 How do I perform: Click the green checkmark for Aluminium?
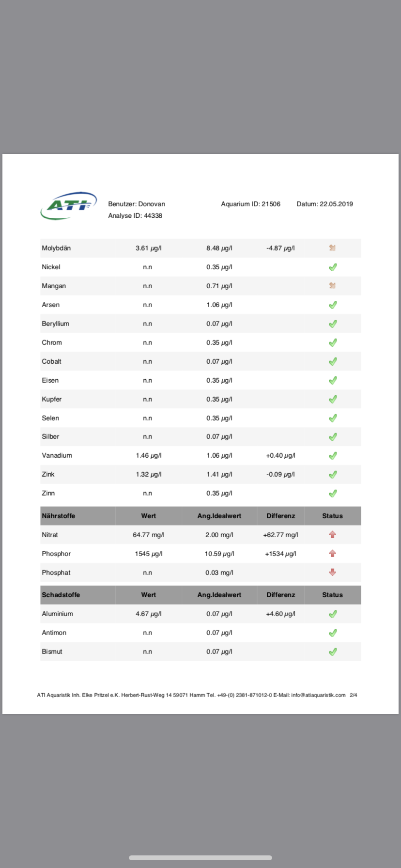[x=333, y=614]
